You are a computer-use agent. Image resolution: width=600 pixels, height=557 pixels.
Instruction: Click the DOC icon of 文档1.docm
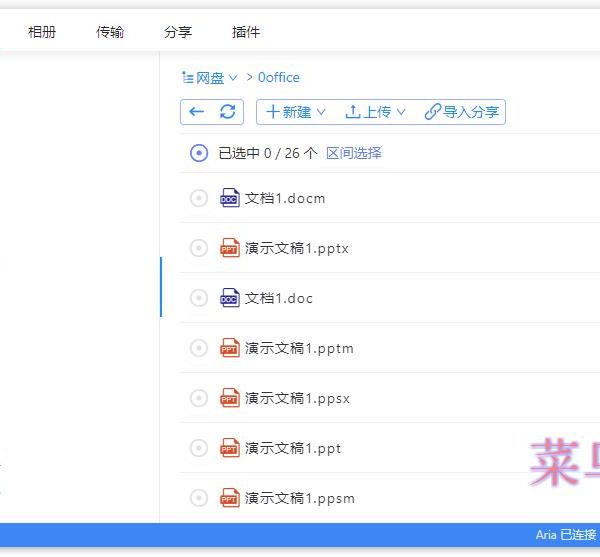click(230, 198)
